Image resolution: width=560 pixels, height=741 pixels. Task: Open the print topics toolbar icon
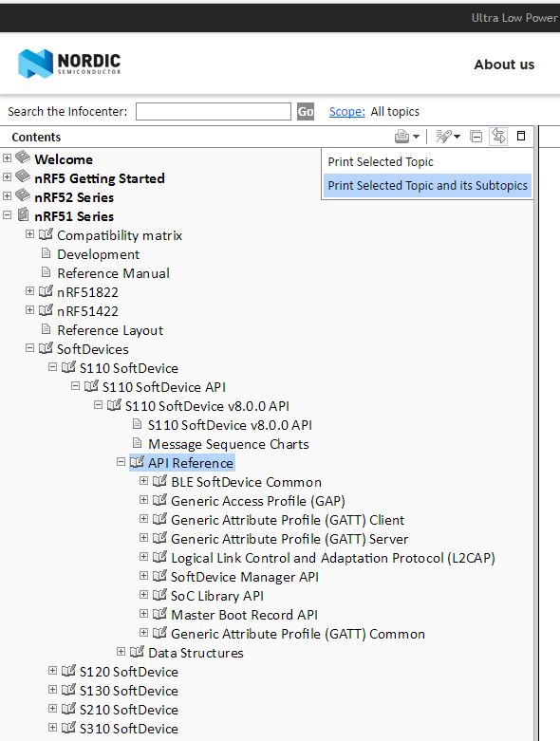coord(401,137)
